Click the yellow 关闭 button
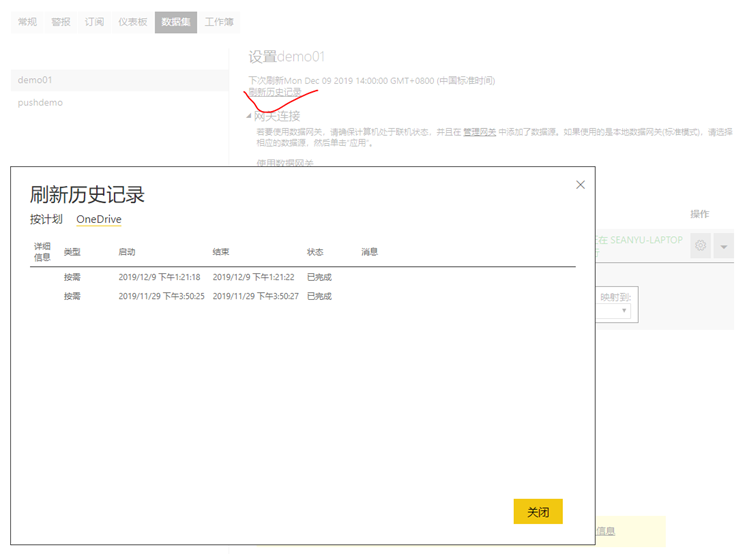 click(x=538, y=512)
